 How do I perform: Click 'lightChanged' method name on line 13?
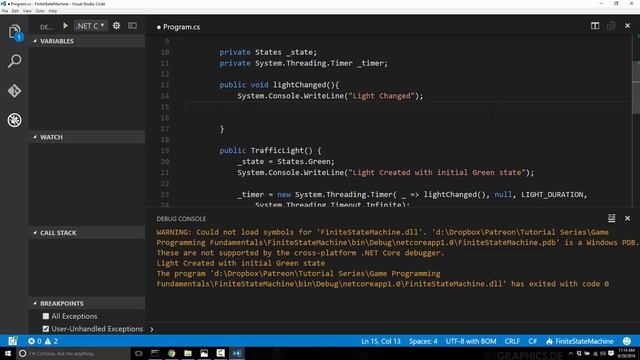300,85
